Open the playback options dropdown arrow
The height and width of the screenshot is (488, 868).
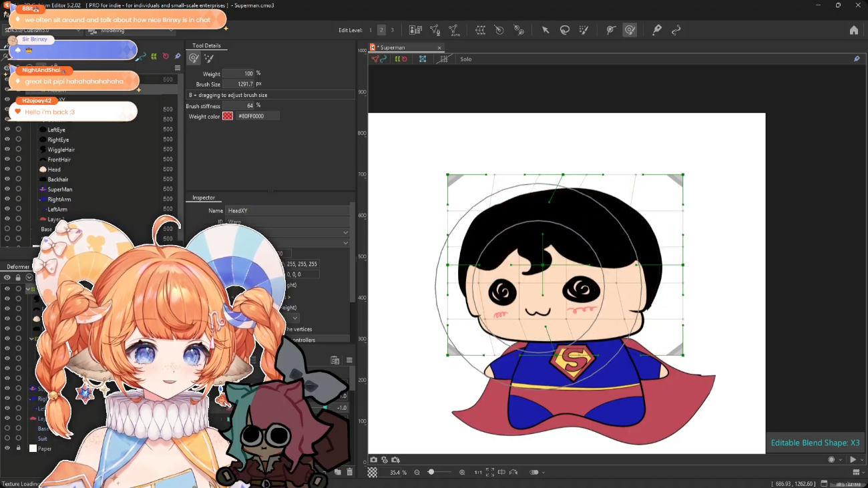(861, 460)
